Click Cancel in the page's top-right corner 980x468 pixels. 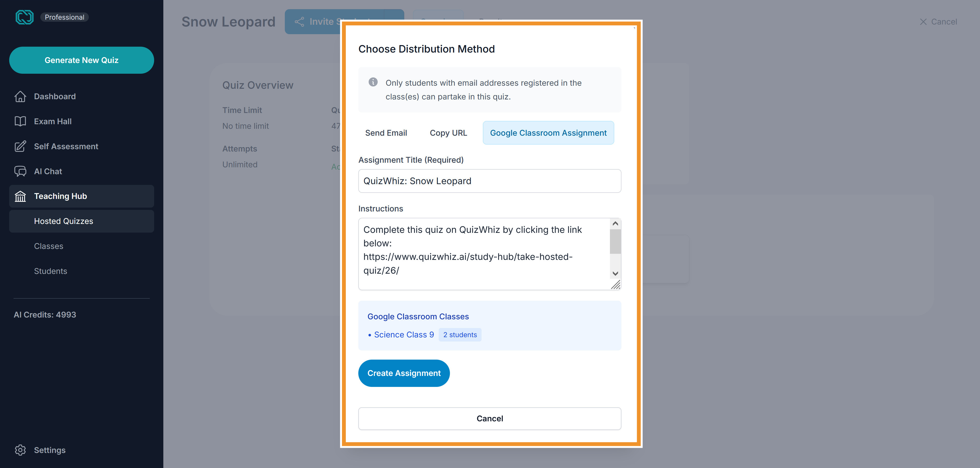point(938,22)
